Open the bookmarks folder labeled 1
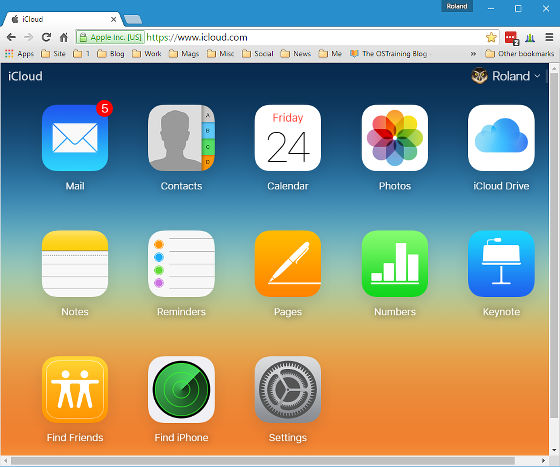560x467 pixels. tap(81, 54)
